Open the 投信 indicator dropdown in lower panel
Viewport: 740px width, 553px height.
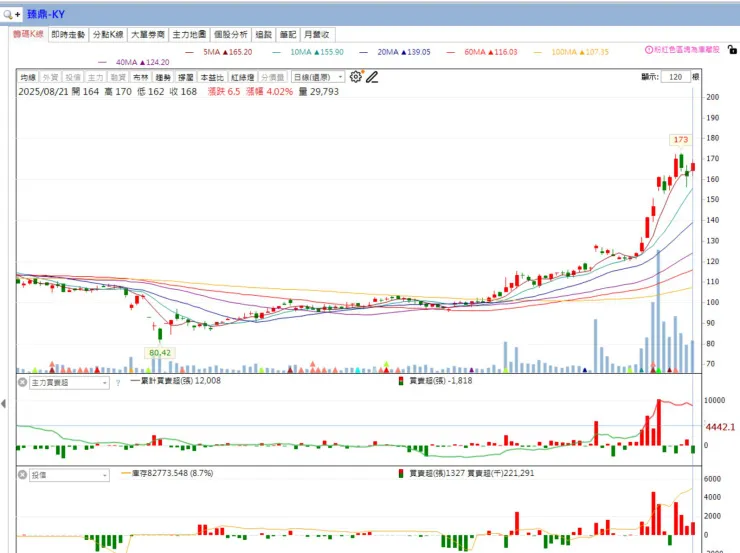(x=69, y=475)
